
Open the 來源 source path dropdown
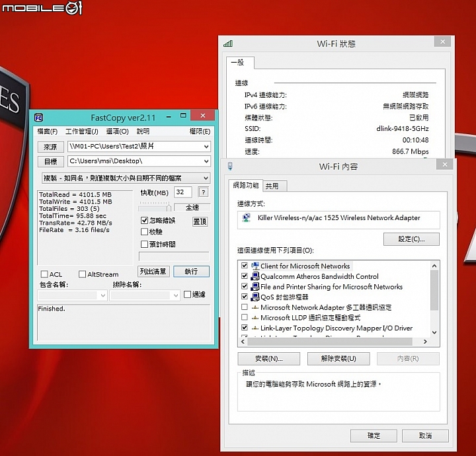click(x=206, y=147)
